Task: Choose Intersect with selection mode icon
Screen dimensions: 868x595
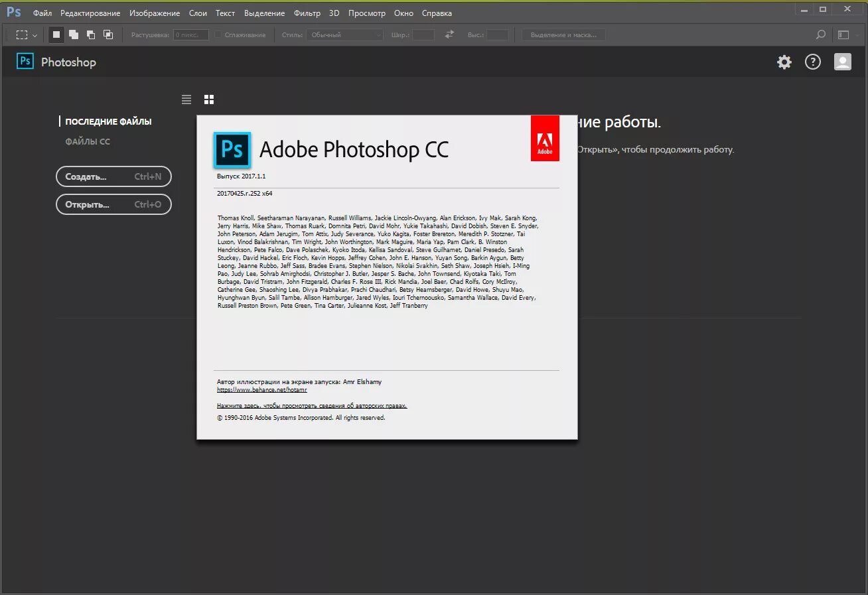Action: click(108, 34)
